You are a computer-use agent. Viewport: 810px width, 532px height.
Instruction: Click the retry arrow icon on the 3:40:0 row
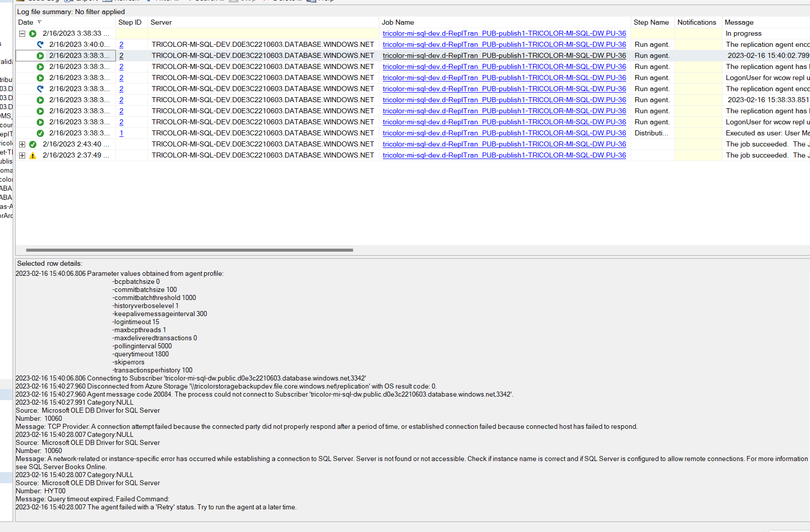40,44
